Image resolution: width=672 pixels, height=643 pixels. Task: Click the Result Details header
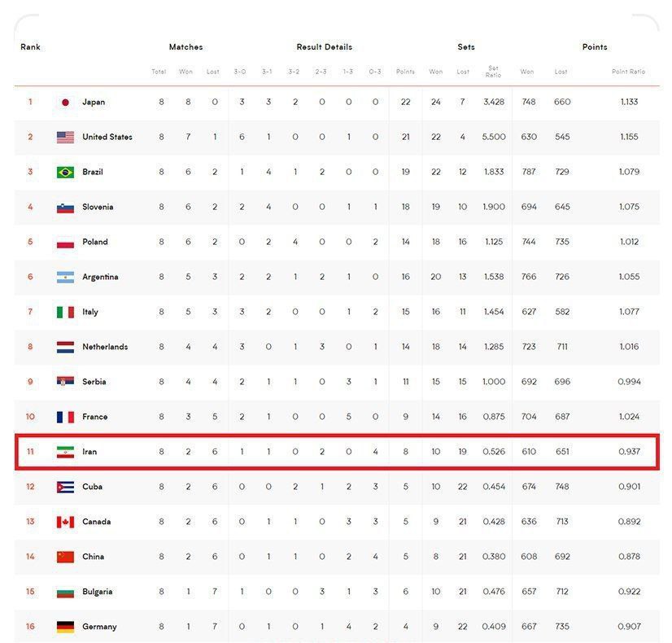[x=324, y=47]
